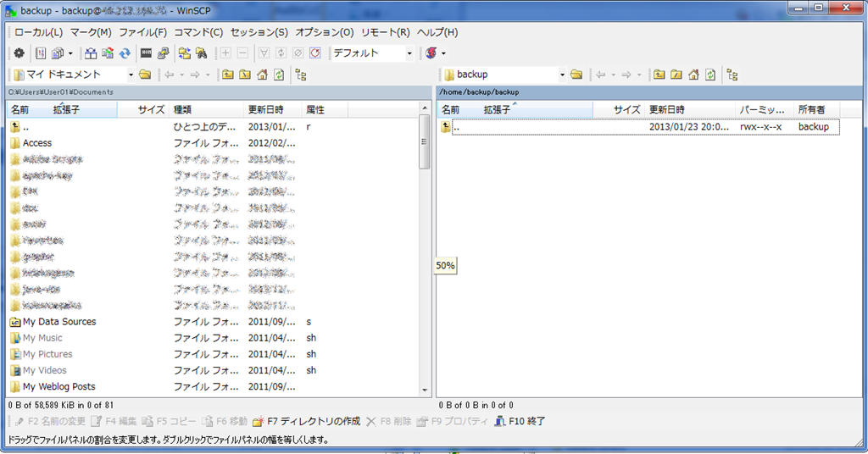Toggle local directory tree icon

[301, 74]
